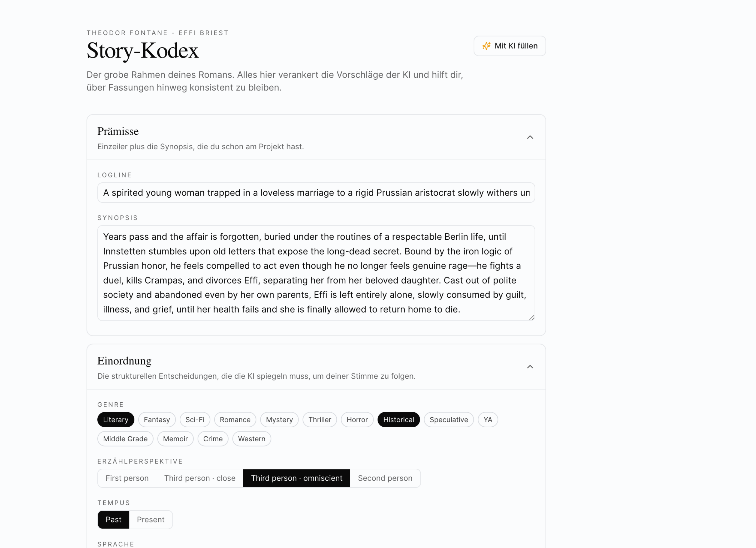Choose First person narrative perspective
Viewport: 756px width, 548px height.
pyautogui.click(x=127, y=478)
